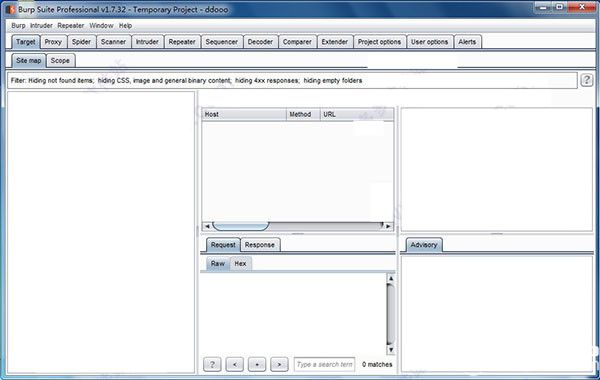The width and height of the screenshot is (600, 380).
Task: Click right arrow of table horizontal scrollbar
Action: click(388, 226)
